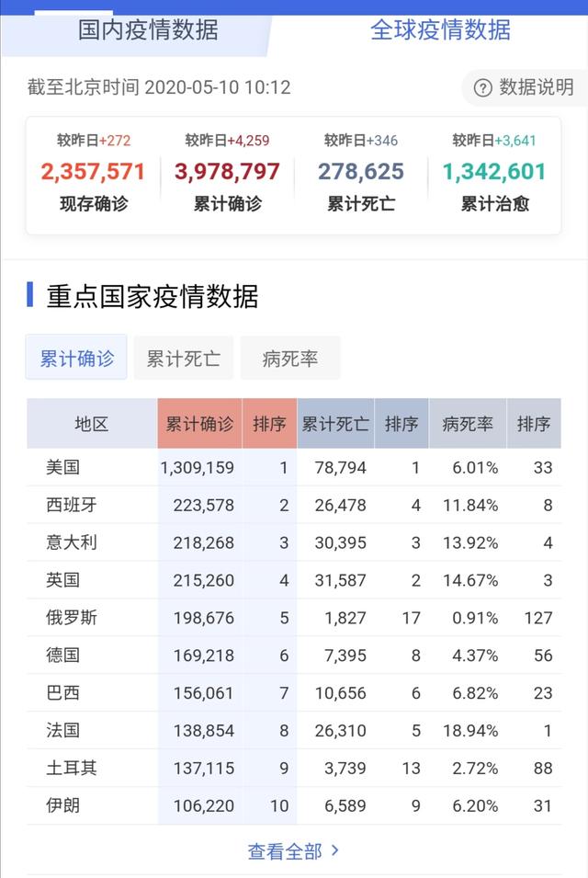Select the 累计确诊 filter tab
This screenshot has height=878, width=588.
pyautogui.click(x=76, y=359)
